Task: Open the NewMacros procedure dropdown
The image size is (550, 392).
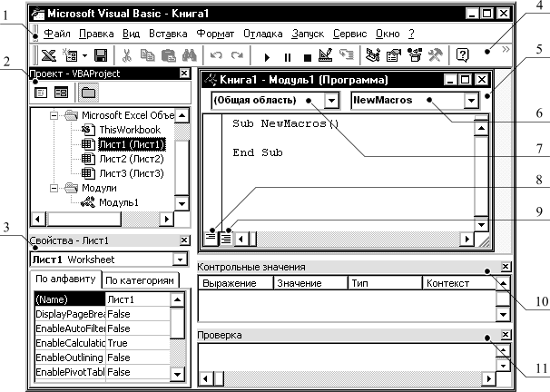Action: point(471,101)
